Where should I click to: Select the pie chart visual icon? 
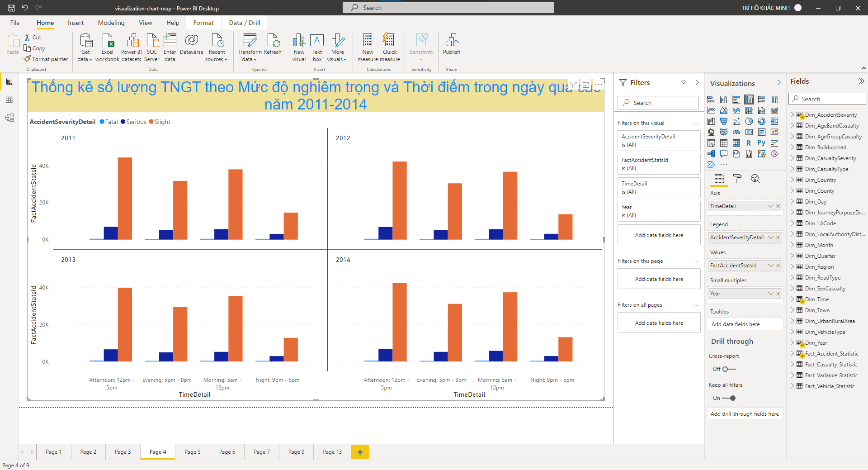[x=749, y=121]
